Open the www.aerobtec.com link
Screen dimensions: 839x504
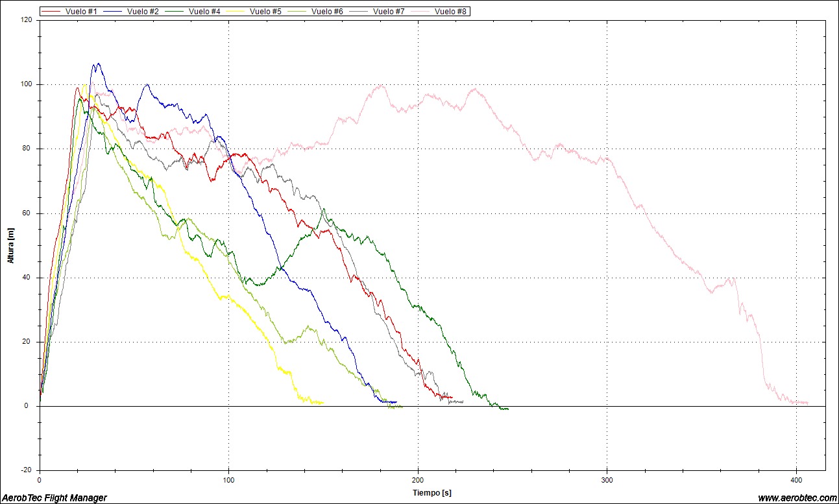click(797, 498)
